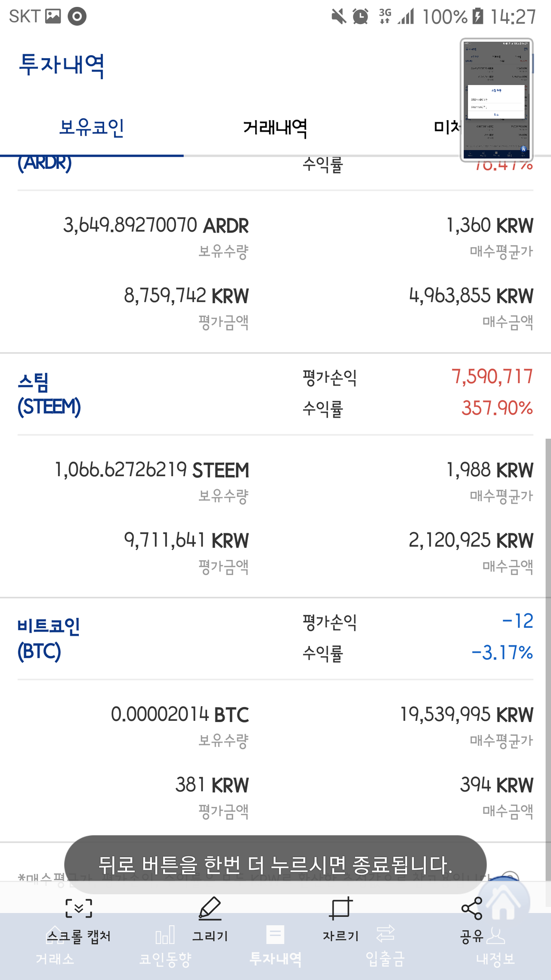Switch to the 거래내역 tab
This screenshot has height=980, width=551.
tap(275, 128)
